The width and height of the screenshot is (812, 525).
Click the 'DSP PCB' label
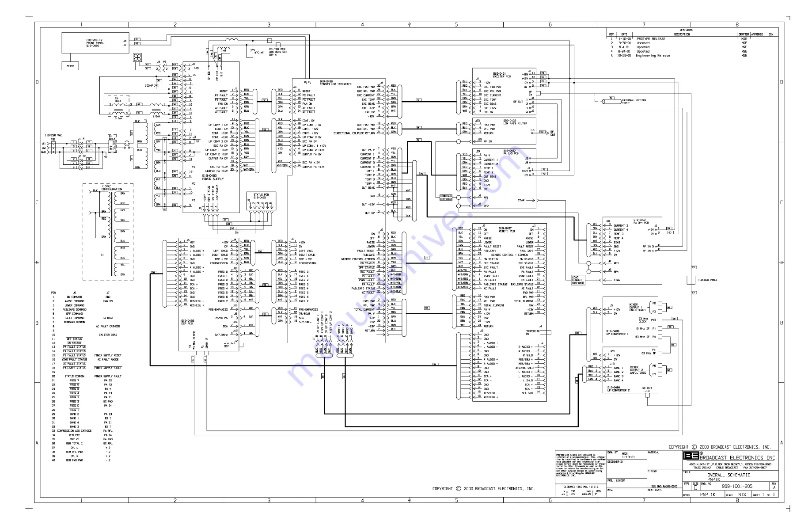(187, 323)
